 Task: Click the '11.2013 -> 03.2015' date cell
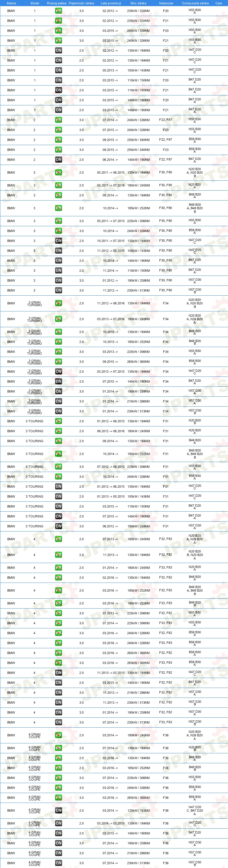click(x=111, y=673)
